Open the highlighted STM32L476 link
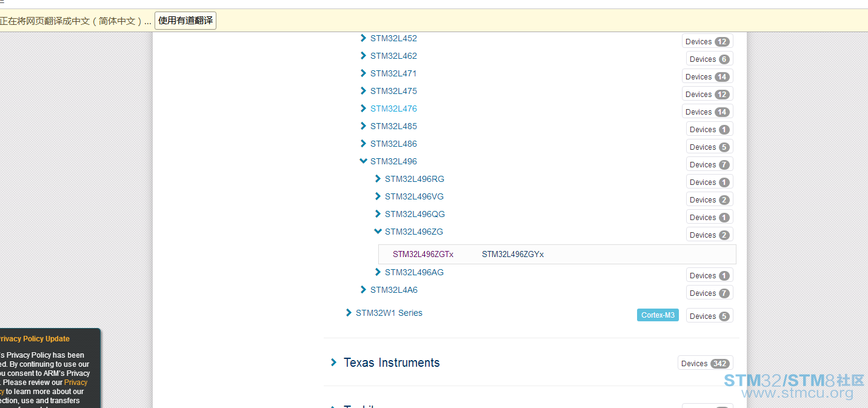This screenshot has width=868, height=408. pyautogui.click(x=393, y=109)
